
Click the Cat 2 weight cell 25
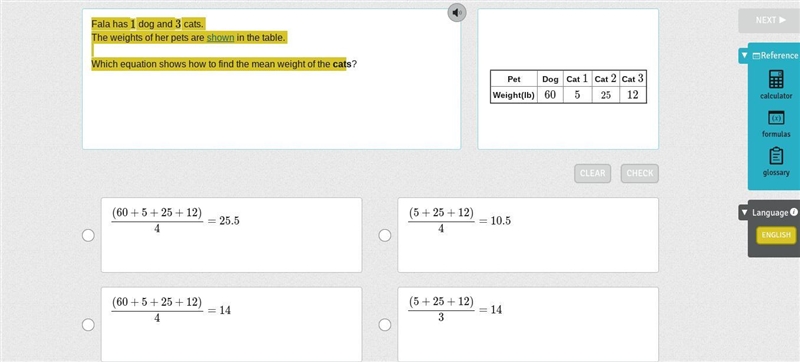(x=606, y=95)
